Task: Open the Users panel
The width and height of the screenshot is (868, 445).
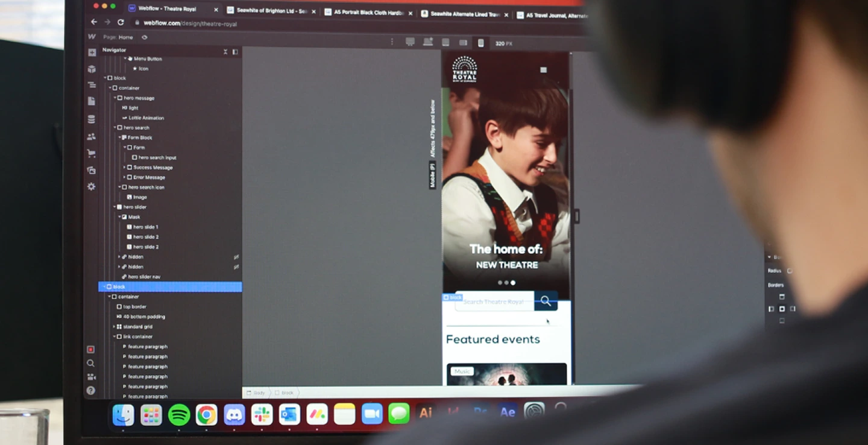Action: pyautogui.click(x=92, y=136)
